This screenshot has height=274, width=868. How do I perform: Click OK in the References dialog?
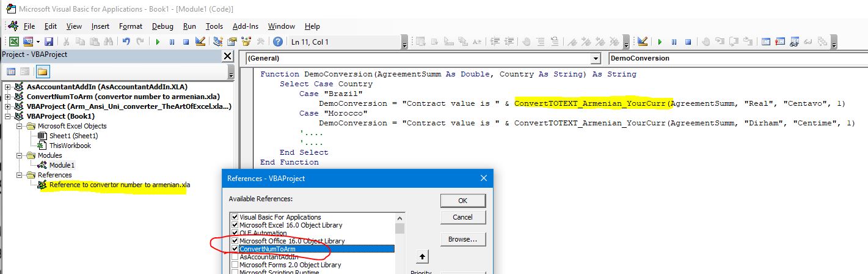(x=462, y=201)
